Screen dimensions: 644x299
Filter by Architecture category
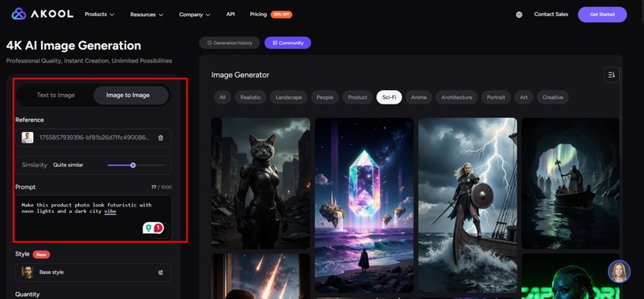[456, 97]
